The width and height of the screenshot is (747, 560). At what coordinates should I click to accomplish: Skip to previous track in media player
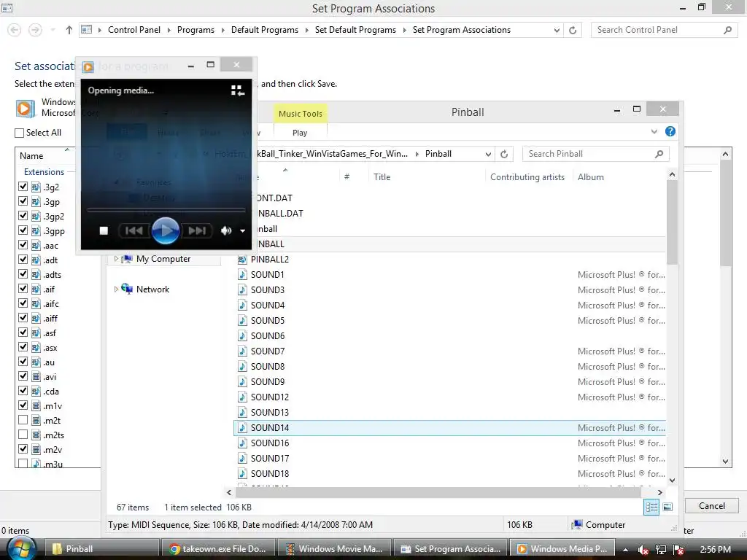pyautogui.click(x=134, y=231)
